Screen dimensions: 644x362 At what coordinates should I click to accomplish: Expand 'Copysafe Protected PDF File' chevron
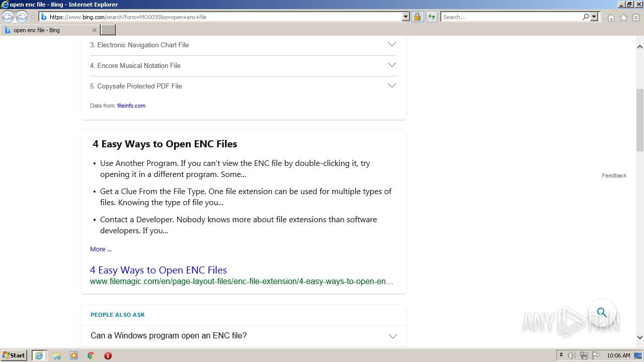click(x=391, y=85)
